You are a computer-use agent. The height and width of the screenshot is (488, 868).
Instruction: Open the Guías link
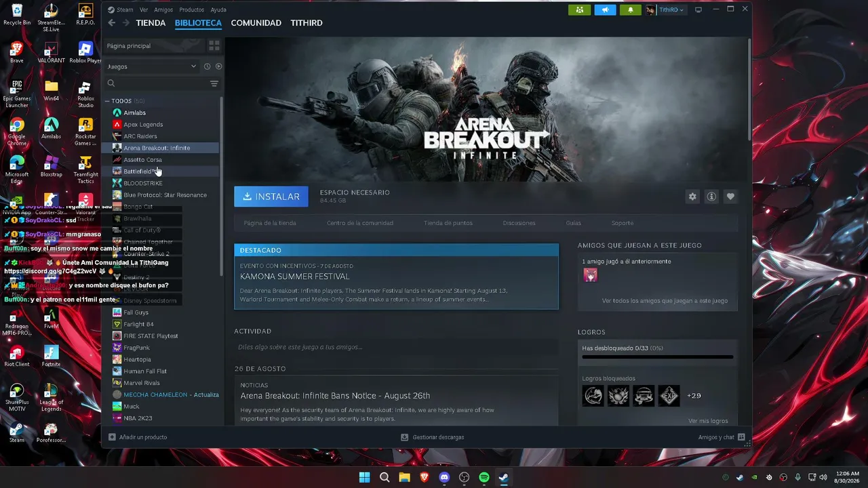(574, 223)
